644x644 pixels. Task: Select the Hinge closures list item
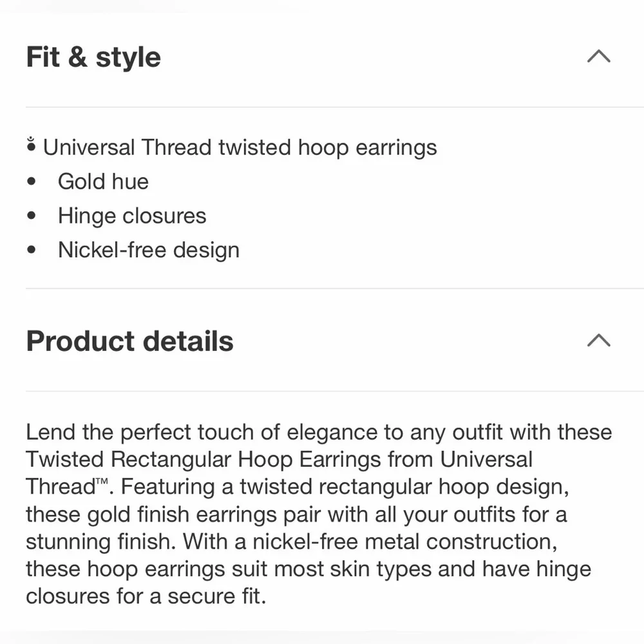coord(132,216)
